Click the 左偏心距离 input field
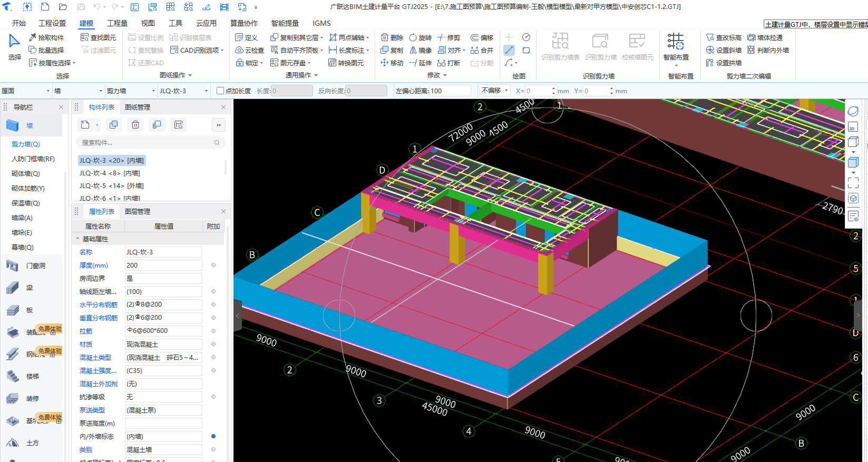This screenshot has width=868, height=462. (450, 91)
